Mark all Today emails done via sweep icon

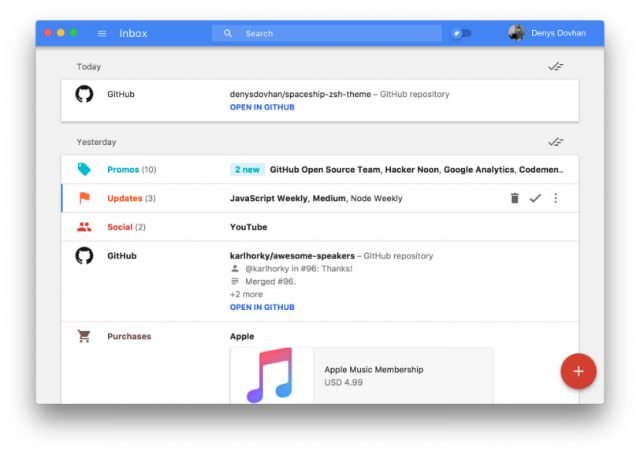pyautogui.click(x=556, y=67)
